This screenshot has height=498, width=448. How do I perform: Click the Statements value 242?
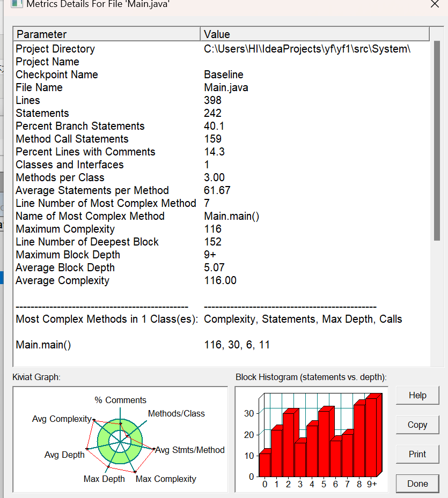pos(212,113)
